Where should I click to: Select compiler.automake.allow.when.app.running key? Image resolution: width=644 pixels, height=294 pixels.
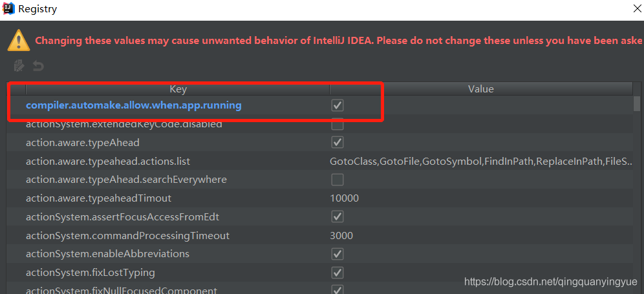[x=133, y=105]
